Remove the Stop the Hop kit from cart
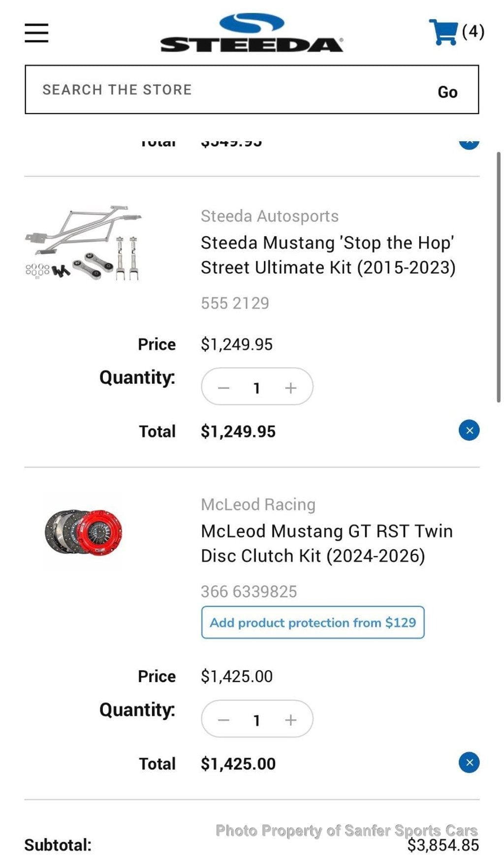Image resolution: width=504 pixels, height=868 pixels. pyautogui.click(x=469, y=431)
